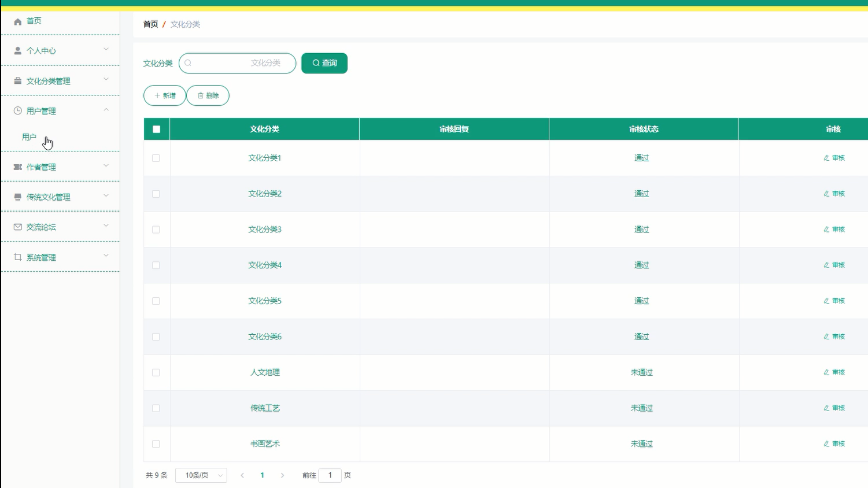This screenshot has height=488, width=868.
Task: Click the clock icon beside 用户管理
Action: pos(18,110)
